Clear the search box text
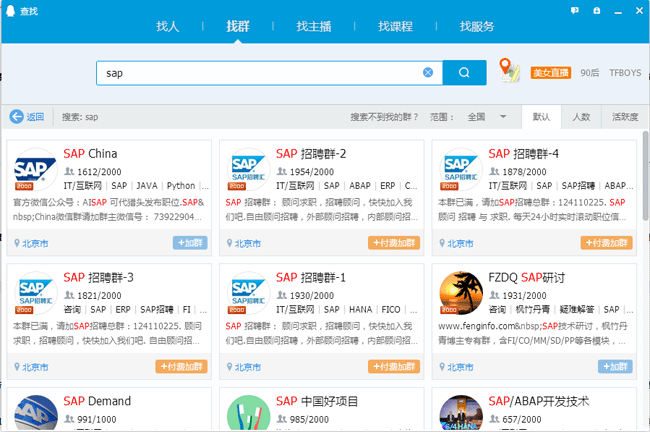 click(428, 73)
